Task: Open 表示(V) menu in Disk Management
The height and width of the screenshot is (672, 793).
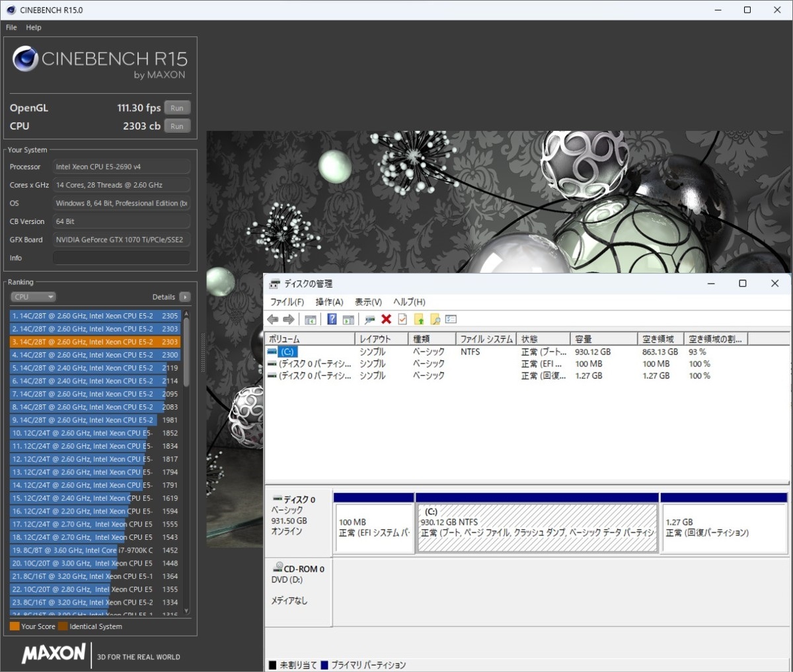Action: (368, 302)
